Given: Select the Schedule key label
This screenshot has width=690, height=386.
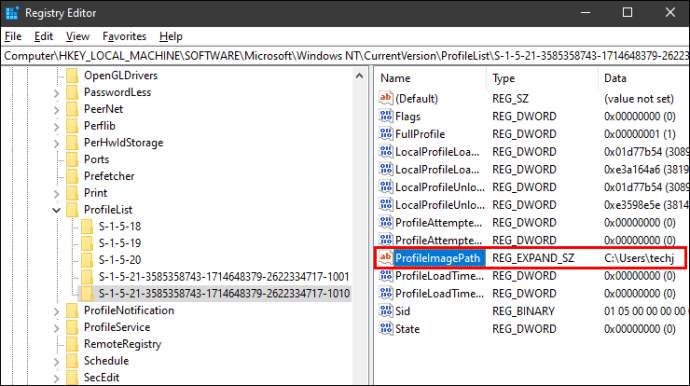Looking at the screenshot, I should click(106, 360).
